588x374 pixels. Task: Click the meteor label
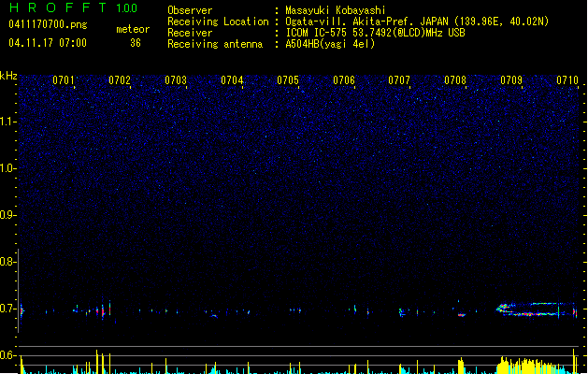pyautogui.click(x=133, y=29)
